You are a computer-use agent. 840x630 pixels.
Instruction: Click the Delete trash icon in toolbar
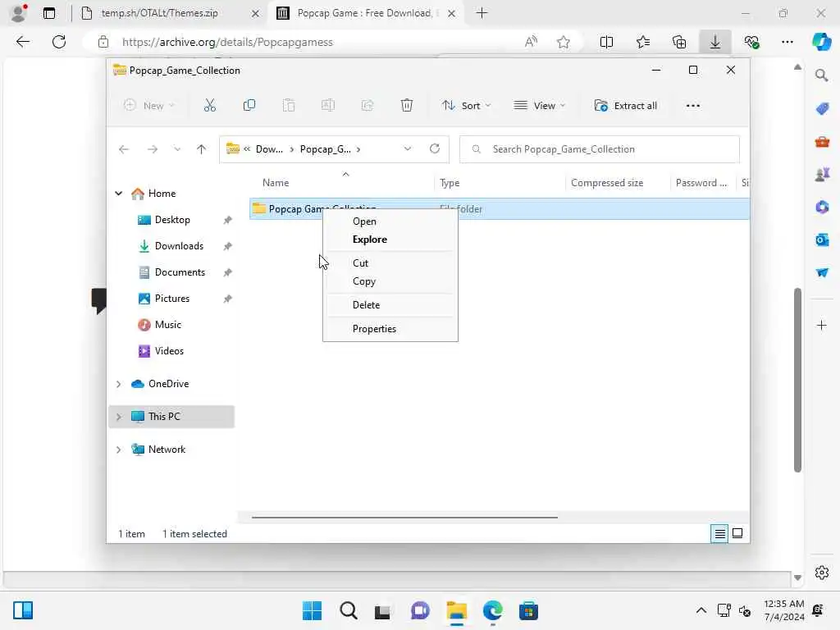(x=407, y=106)
